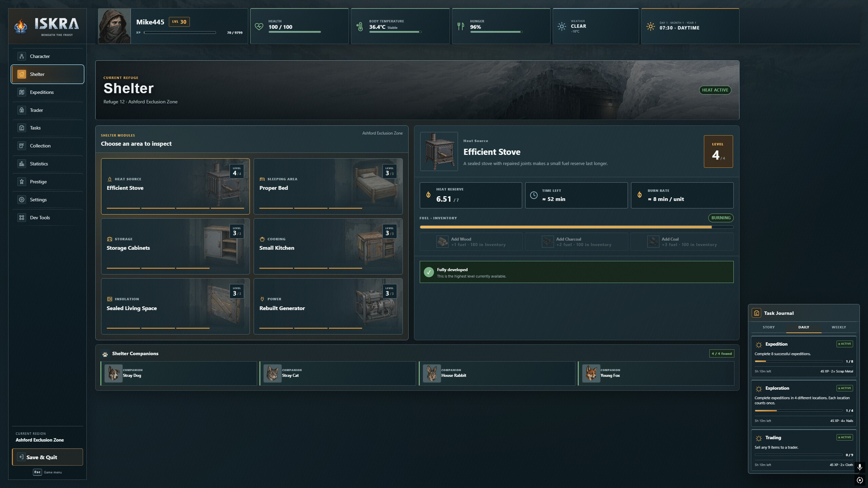
Task: Select the Power Rebuilt Generator module
Action: pos(328,306)
